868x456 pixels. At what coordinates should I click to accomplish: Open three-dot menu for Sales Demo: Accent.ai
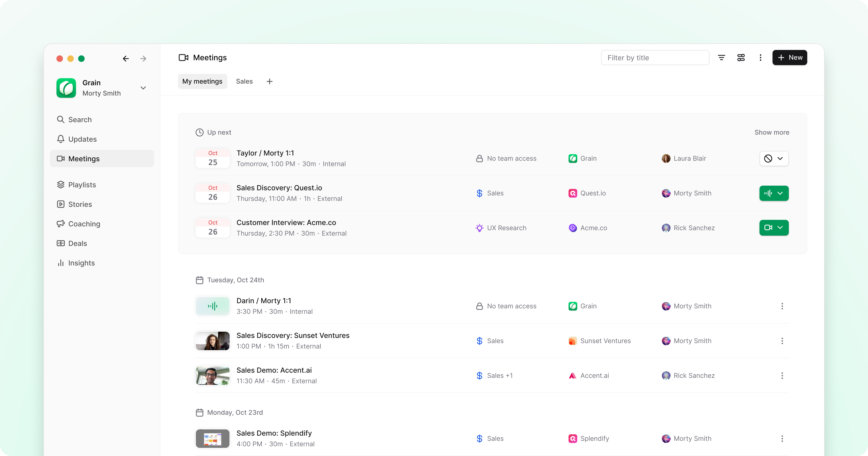782,376
